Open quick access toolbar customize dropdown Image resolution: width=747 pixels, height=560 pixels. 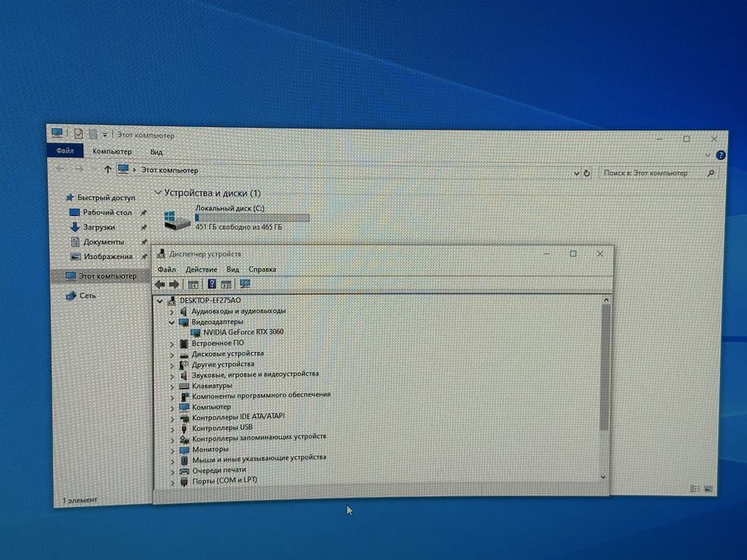tap(105, 135)
